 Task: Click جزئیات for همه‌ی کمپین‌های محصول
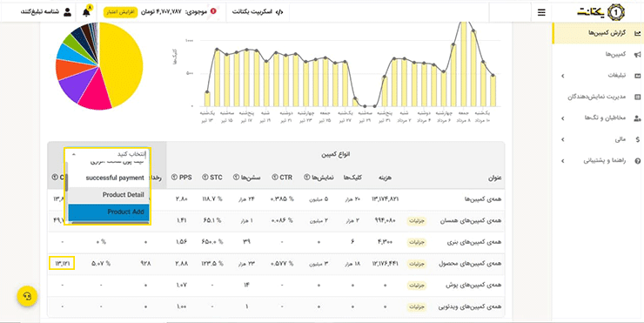417,264
